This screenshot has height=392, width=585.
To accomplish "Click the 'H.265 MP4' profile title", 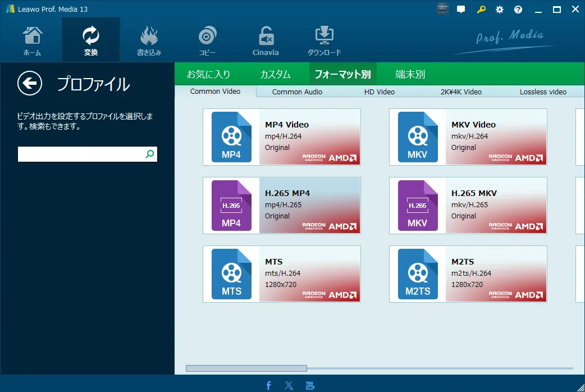I will (x=287, y=193).
